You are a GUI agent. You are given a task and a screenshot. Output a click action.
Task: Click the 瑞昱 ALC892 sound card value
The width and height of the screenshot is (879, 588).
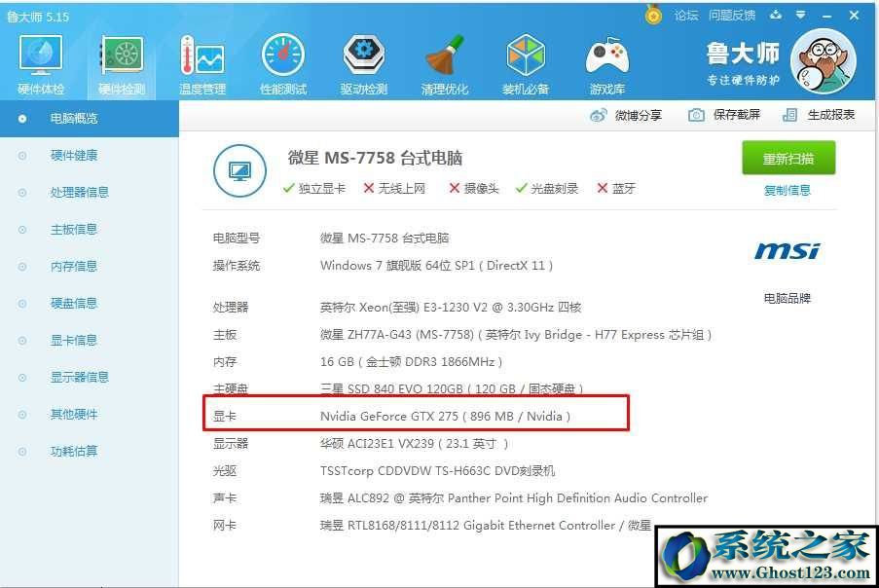pos(514,497)
